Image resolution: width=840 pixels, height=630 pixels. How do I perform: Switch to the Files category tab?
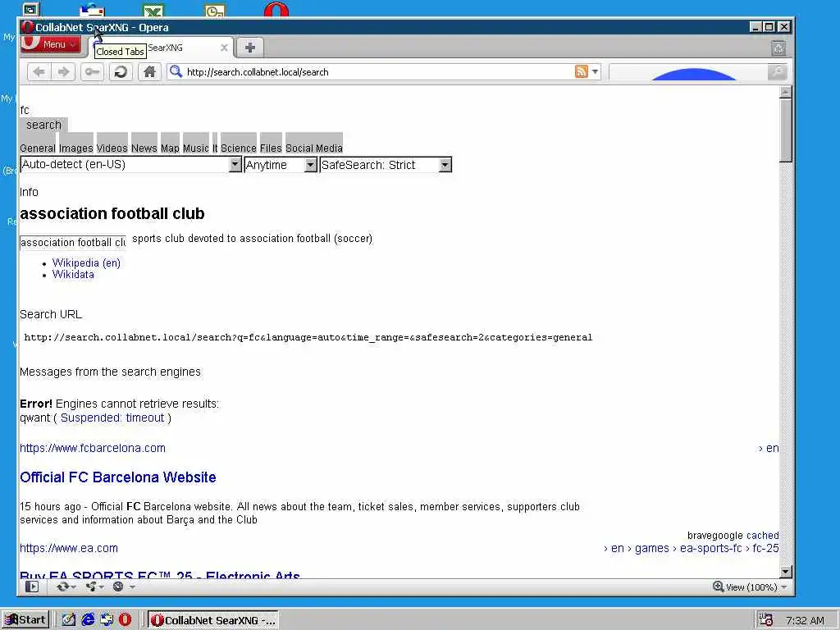tap(271, 148)
